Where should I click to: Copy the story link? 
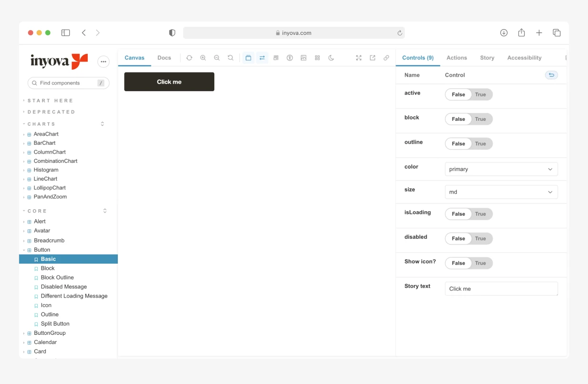pyautogui.click(x=386, y=57)
